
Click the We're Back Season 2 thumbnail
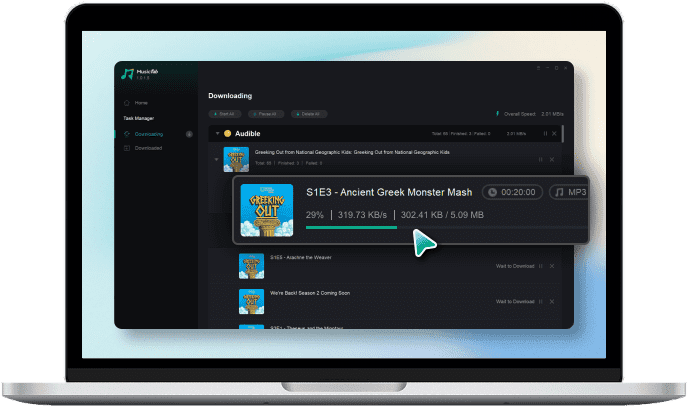click(251, 302)
